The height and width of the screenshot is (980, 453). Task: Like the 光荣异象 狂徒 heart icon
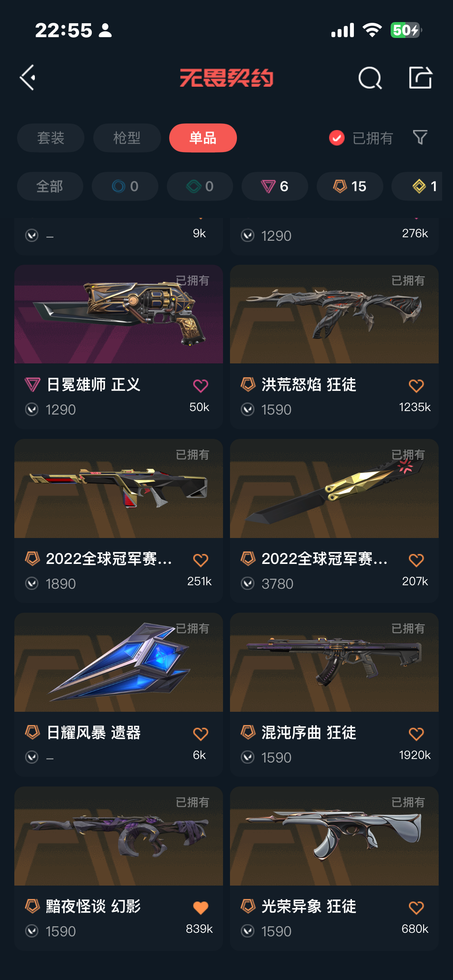pos(416,907)
